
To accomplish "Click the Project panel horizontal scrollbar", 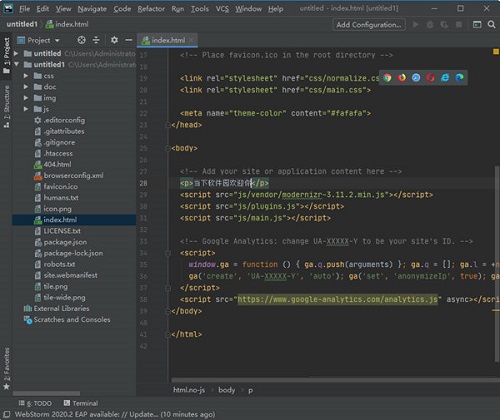I will coord(47,393).
